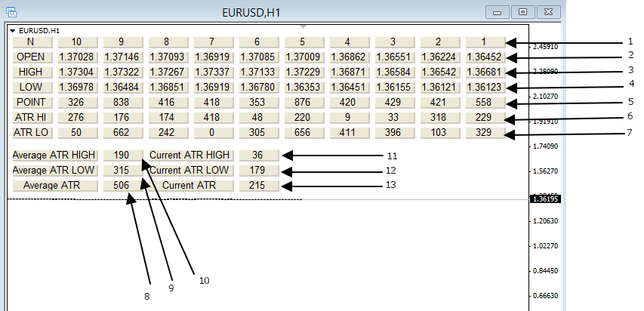Click POINT value 876
This screenshot has width=644, height=311.
coord(304,103)
